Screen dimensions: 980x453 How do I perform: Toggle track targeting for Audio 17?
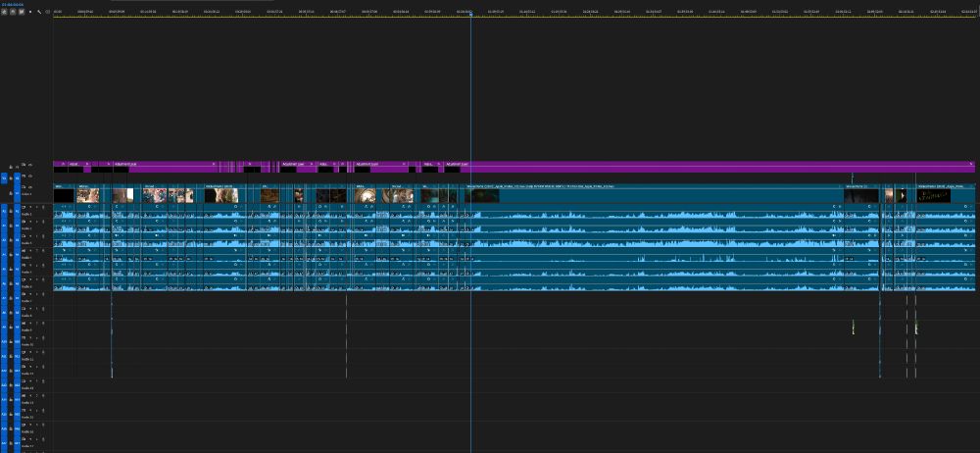tap(17, 443)
